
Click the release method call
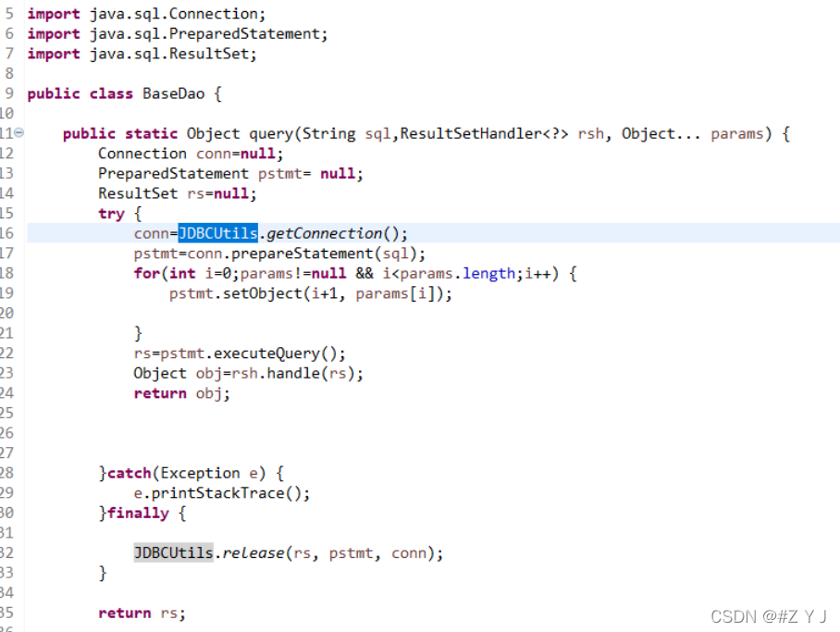pyautogui.click(x=253, y=552)
